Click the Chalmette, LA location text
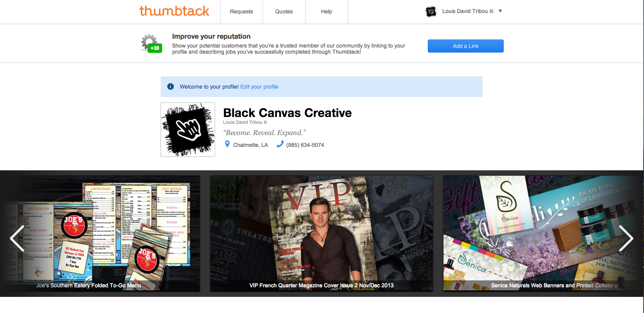 251,145
